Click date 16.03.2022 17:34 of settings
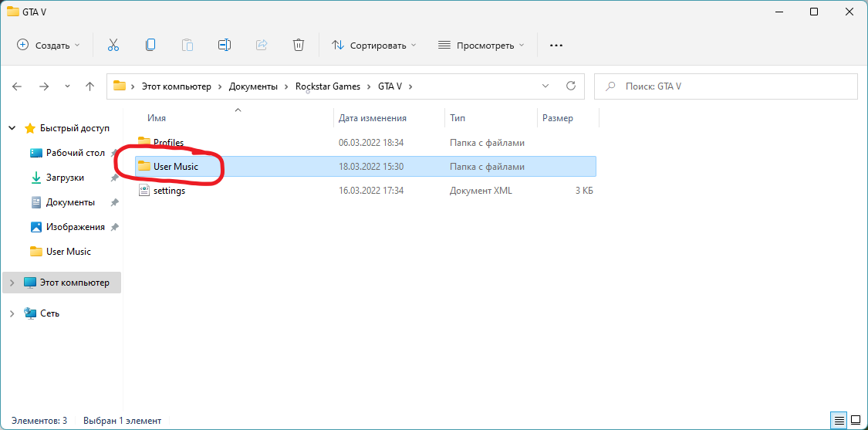The width and height of the screenshot is (868, 430). point(371,191)
